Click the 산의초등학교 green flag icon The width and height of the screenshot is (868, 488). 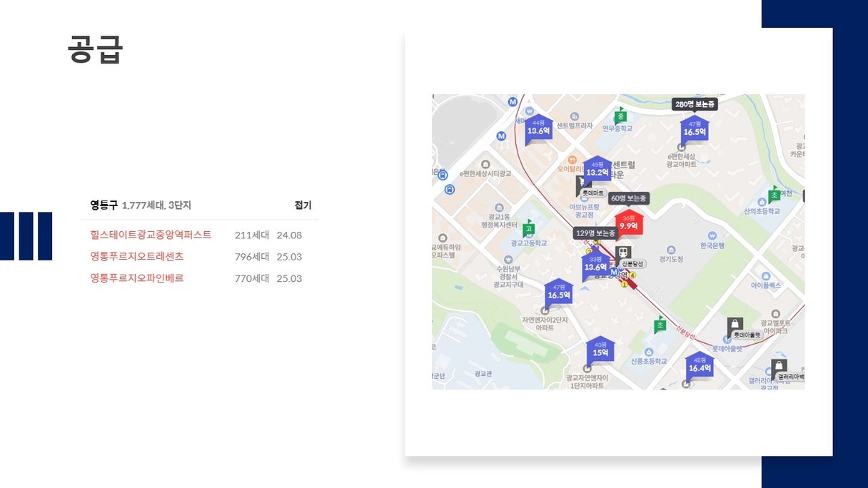[774, 195]
